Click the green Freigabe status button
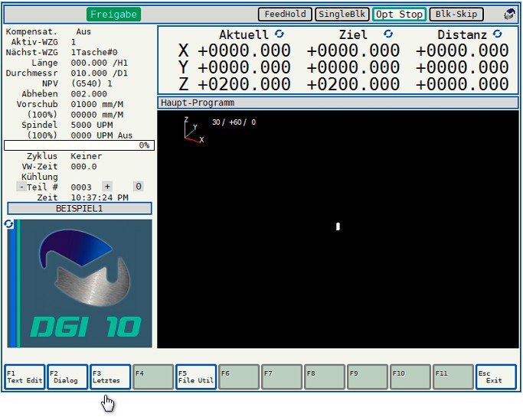The width and height of the screenshot is (523, 420). tap(113, 15)
